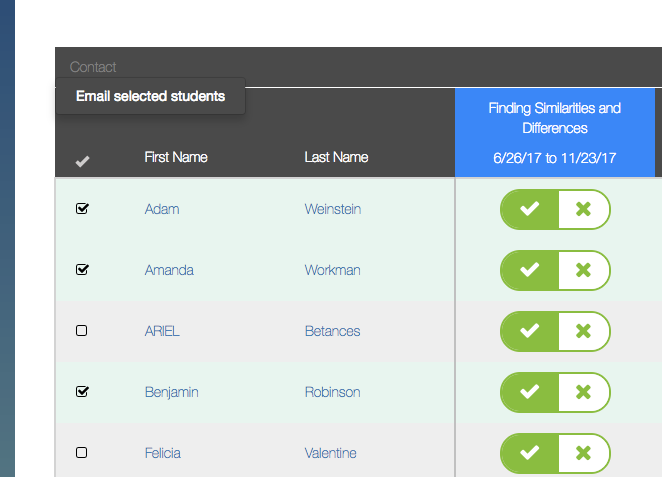Uncheck Benjamin's selection checkbox

coord(82,392)
